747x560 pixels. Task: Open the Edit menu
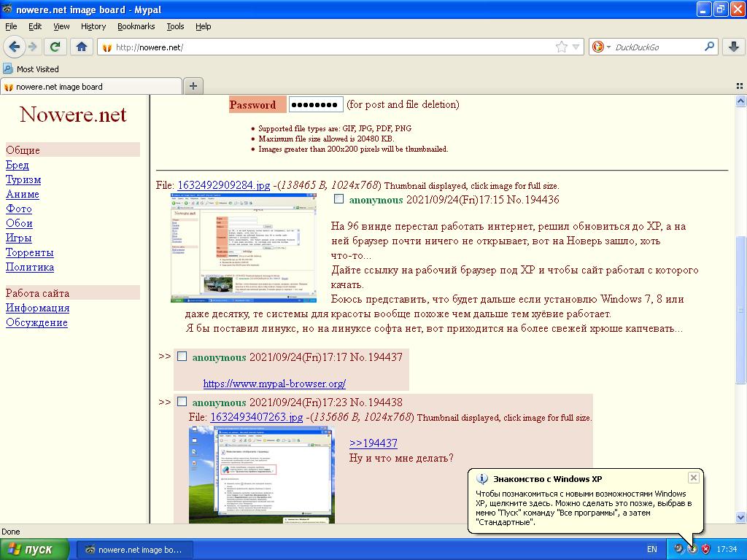click(x=35, y=26)
